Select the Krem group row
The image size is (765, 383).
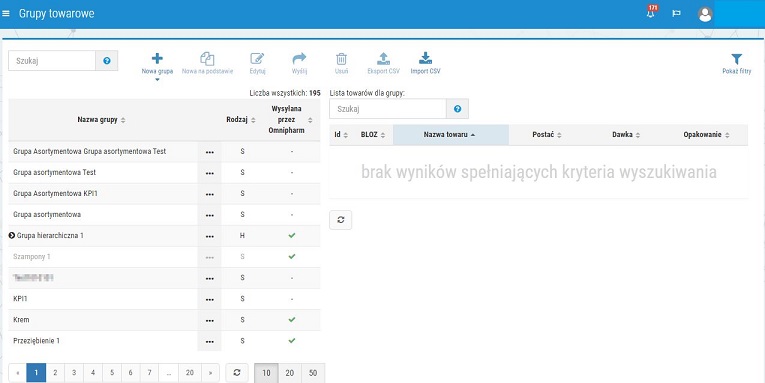[x=164, y=320]
